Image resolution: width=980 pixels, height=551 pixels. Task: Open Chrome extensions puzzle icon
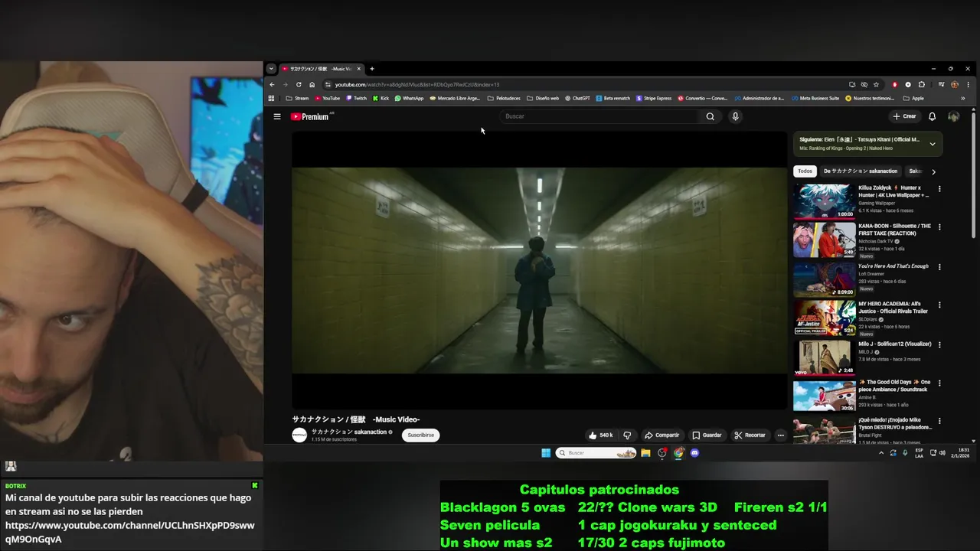coord(922,84)
